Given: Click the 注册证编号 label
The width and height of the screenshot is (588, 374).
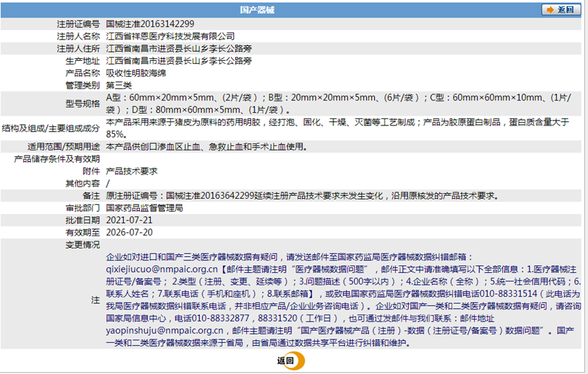Looking at the screenshot, I should pyautogui.click(x=78, y=24).
